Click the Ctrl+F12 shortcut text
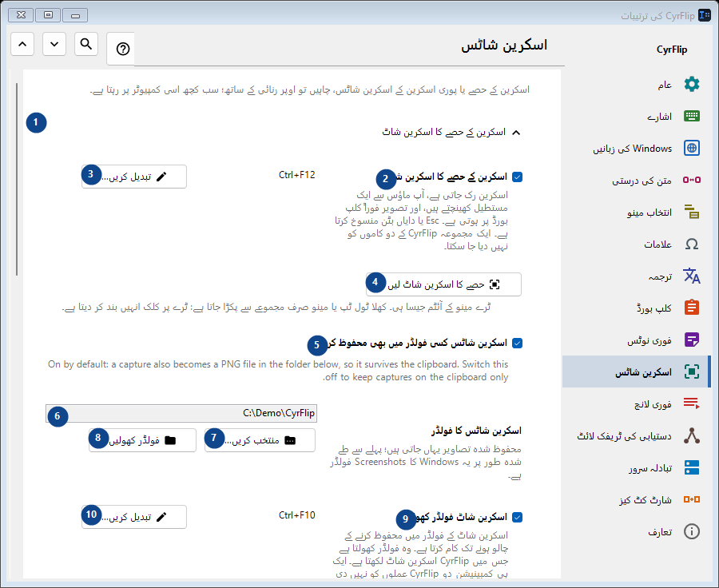This screenshot has width=719, height=588. 296,175
